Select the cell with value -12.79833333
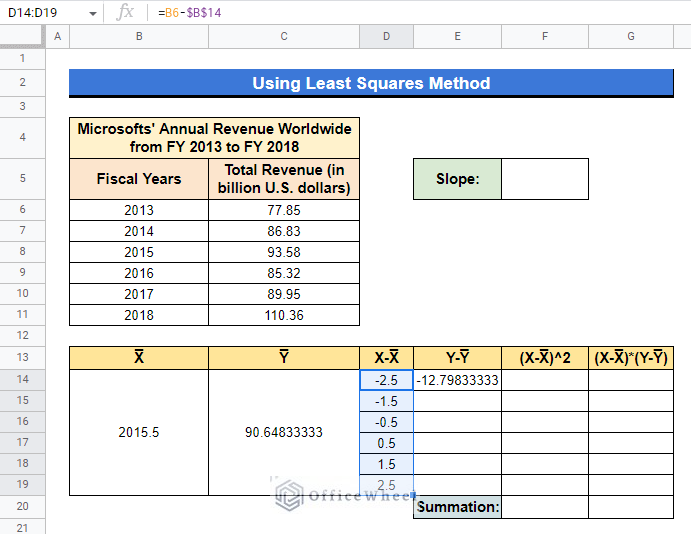 click(x=457, y=380)
